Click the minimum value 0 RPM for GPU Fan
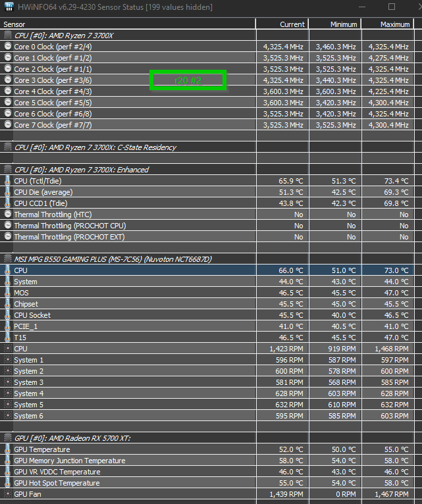 click(345, 494)
